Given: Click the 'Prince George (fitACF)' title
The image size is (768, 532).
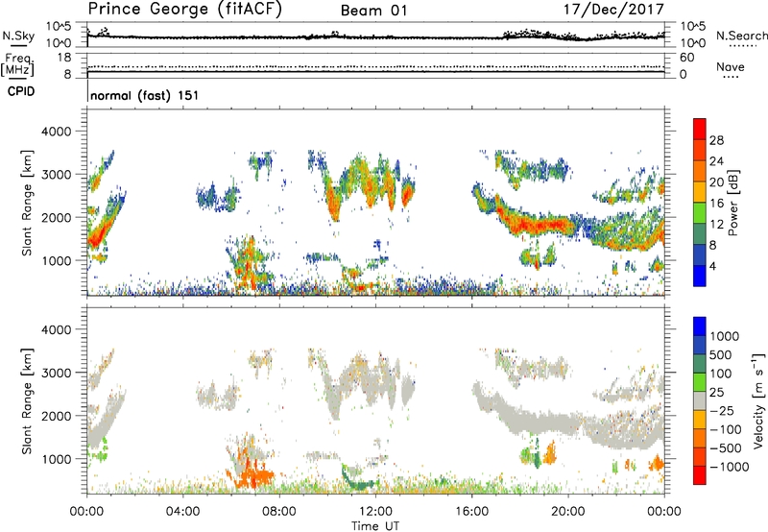Looking at the screenshot, I should (x=185, y=9).
